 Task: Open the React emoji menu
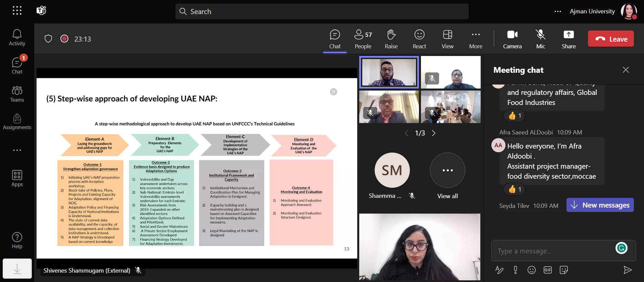point(419,39)
